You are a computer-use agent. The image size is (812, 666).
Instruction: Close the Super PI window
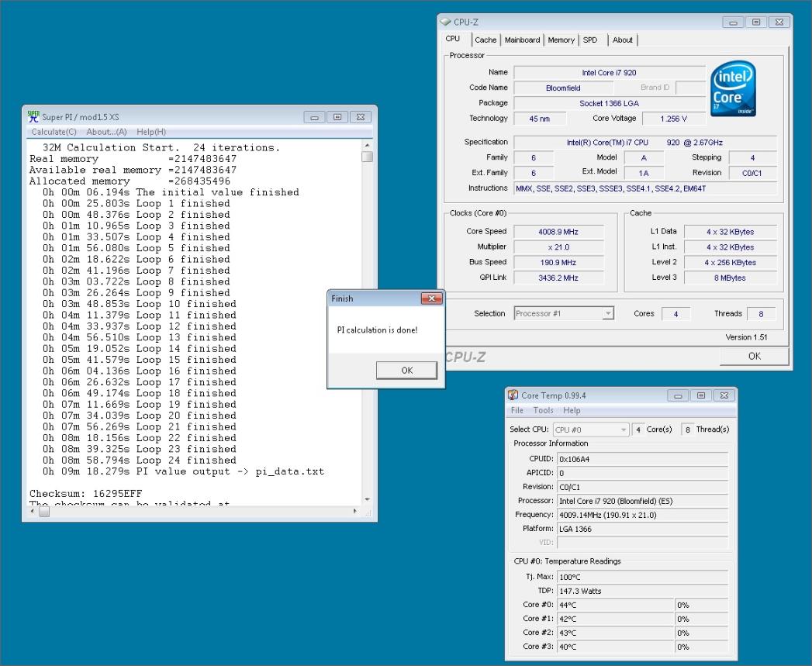pos(361,117)
